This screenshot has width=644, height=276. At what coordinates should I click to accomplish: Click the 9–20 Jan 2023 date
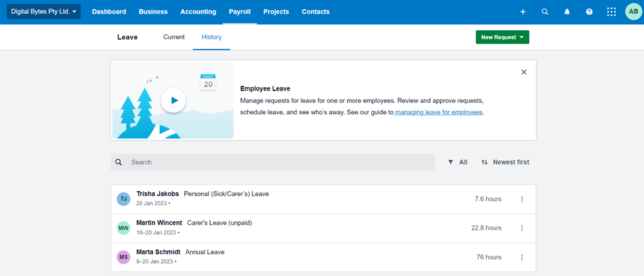pos(155,261)
